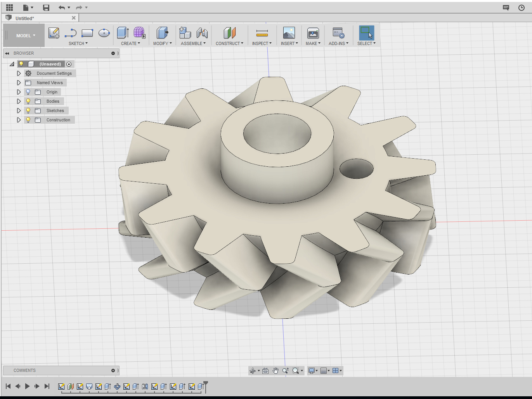
Task: Expand the Sketches folder
Action: 19,111
